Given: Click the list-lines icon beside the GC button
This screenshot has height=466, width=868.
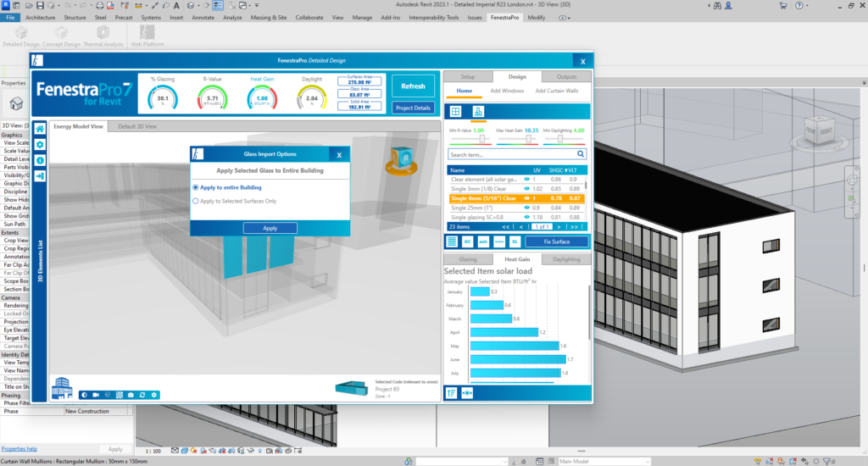Looking at the screenshot, I should tap(453, 241).
